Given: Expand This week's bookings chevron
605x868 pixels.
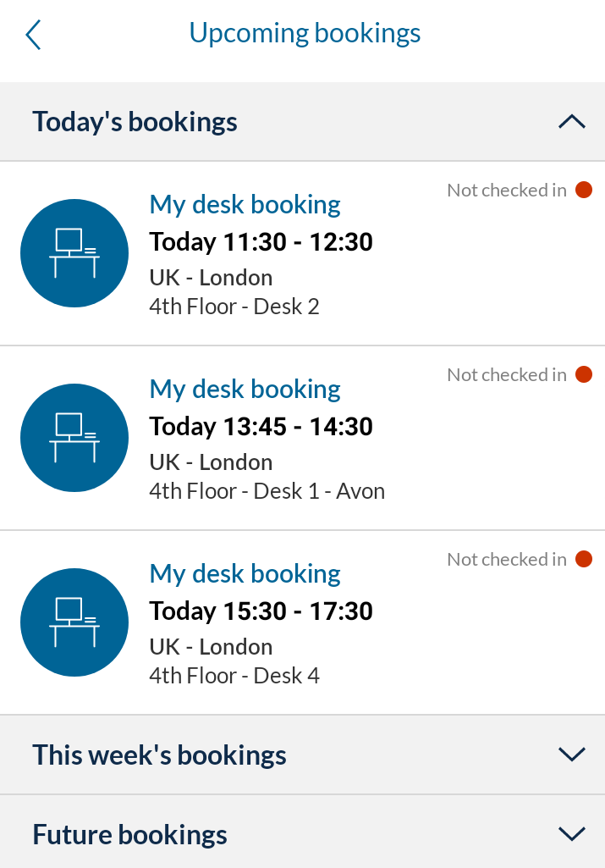Looking at the screenshot, I should (x=572, y=754).
